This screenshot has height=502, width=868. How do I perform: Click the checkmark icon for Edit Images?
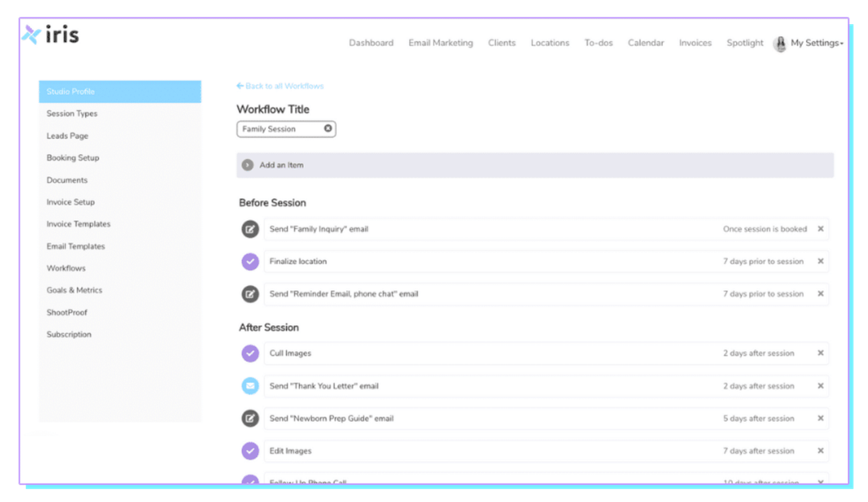[x=250, y=451]
